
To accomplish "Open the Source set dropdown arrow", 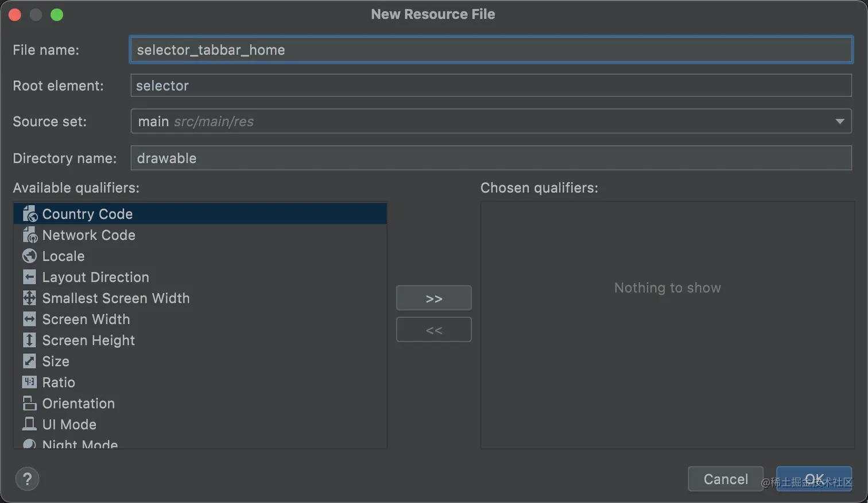I will point(839,122).
